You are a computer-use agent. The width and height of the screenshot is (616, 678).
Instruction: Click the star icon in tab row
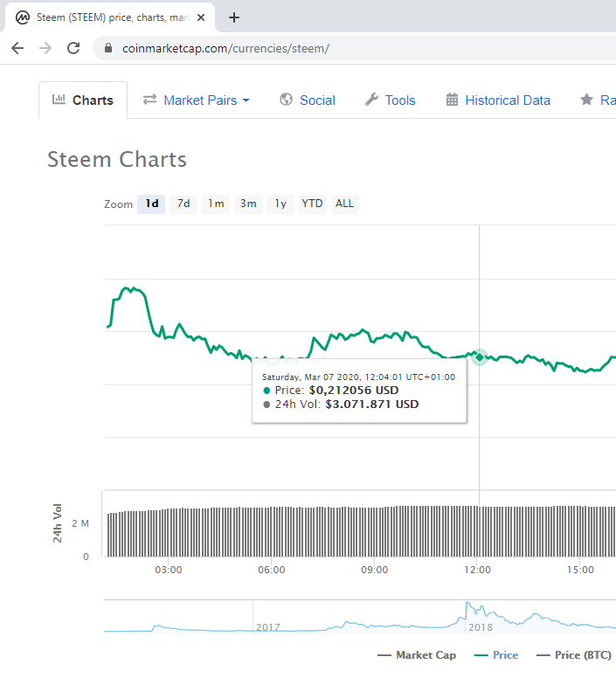(x=586, y=100)
